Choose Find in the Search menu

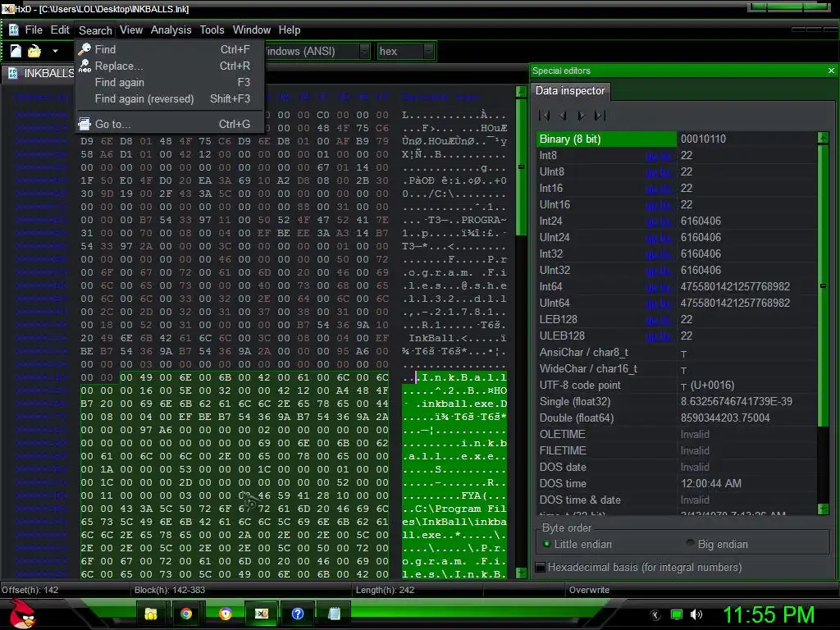coord(171,49)
